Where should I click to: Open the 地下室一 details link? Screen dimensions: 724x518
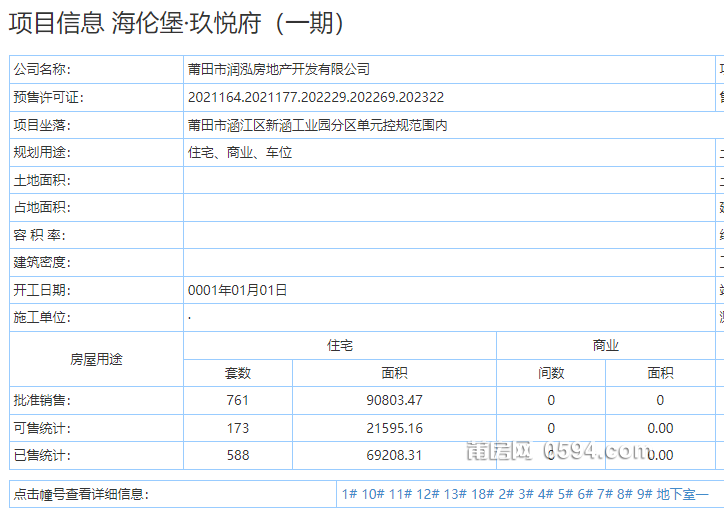[x=682, y=494]
